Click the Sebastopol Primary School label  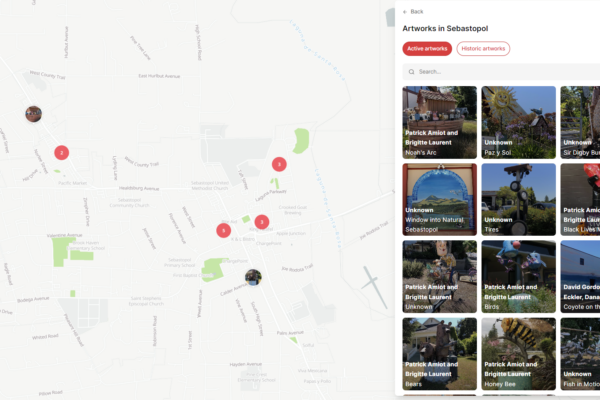coord(179,262)
